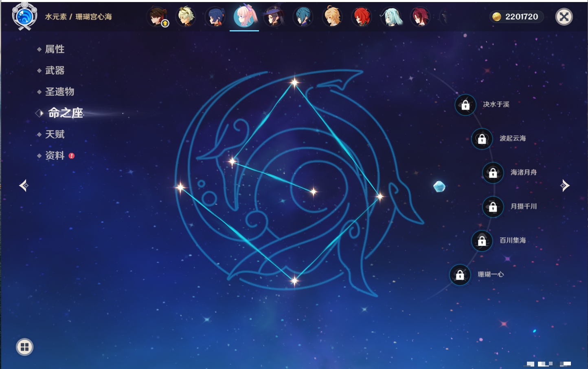Viewport: 588px width, 369px height.
Task: Switch to the 武器 weapon tab
Action: pyautogui.click(x=55, y=71)
